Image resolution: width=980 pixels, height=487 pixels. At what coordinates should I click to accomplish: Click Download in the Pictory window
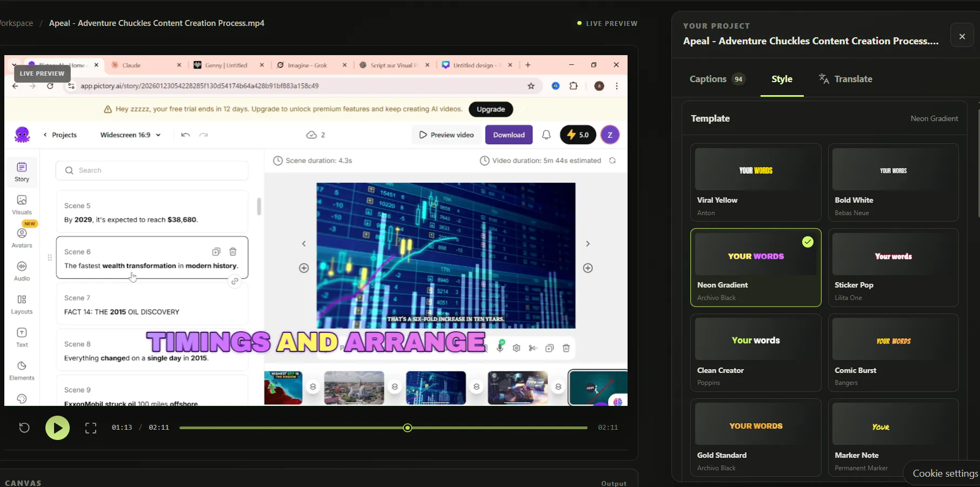coord(509,135)
